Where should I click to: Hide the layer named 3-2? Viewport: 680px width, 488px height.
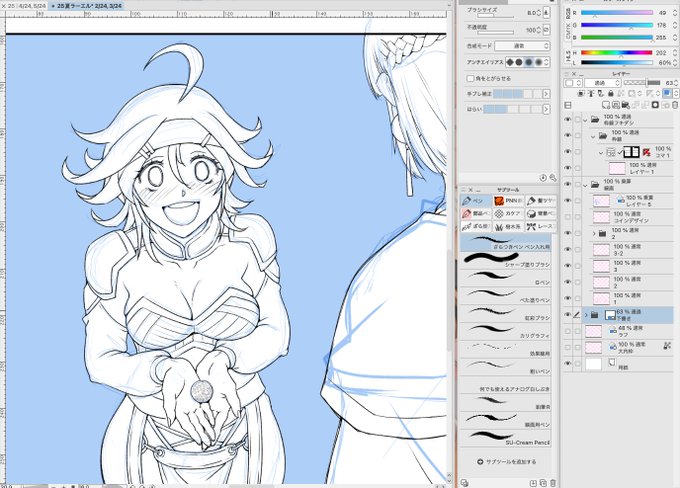pos(568,249)
